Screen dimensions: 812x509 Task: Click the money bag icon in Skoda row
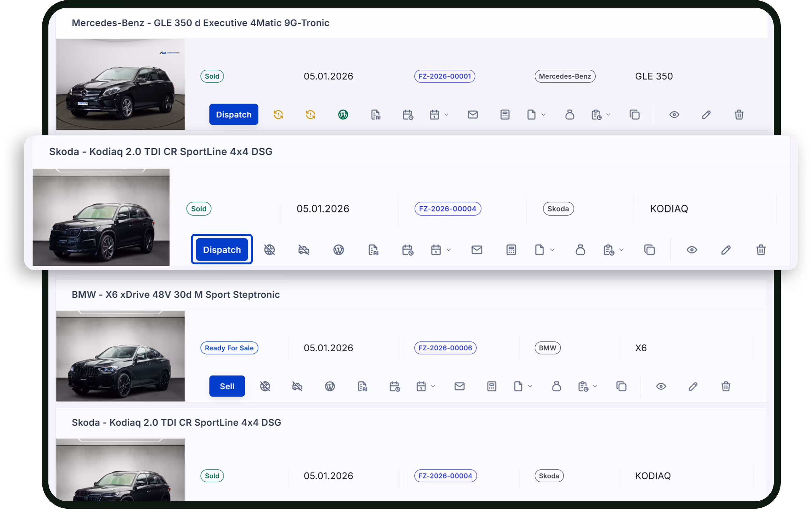pyautogui.click(x=580, y=250)
